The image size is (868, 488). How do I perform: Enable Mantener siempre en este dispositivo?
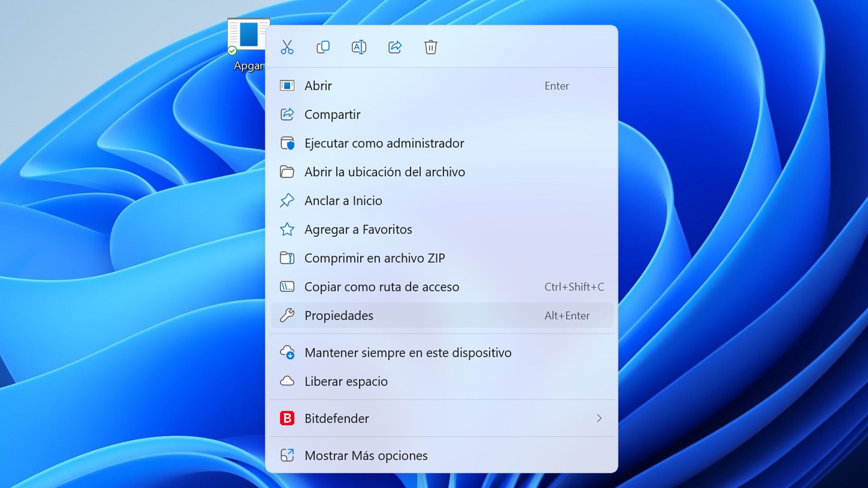[x=408, y=352]
